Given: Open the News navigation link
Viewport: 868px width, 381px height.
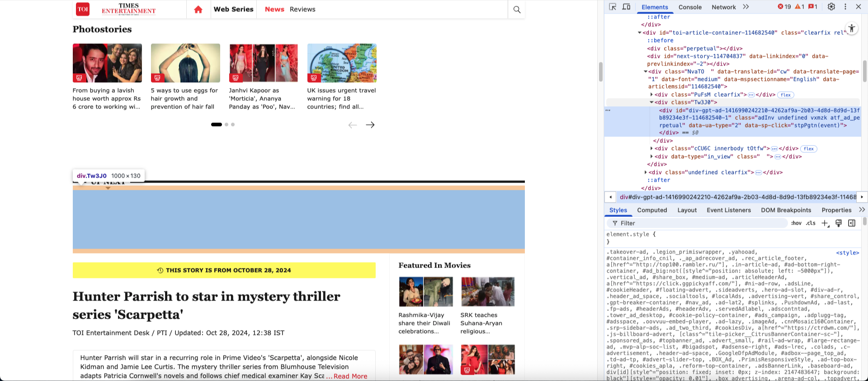Looking at the screenshot, I should click(x=274, y=9).
